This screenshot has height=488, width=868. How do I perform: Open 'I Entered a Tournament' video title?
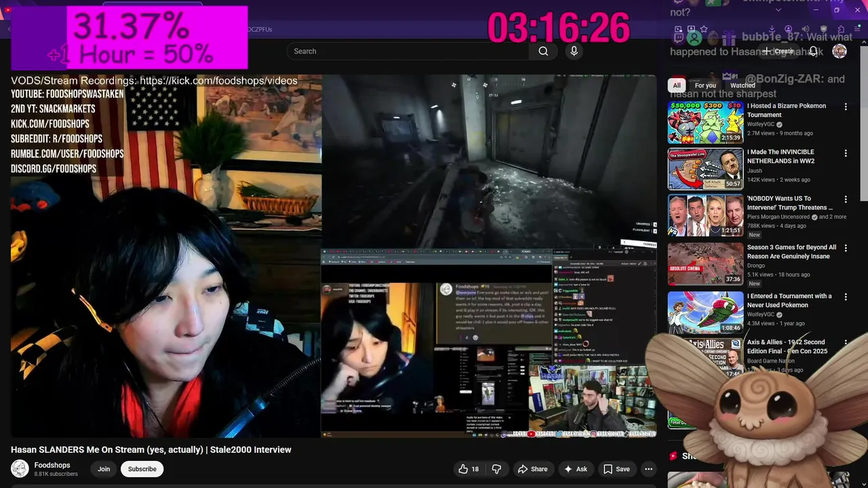(x=789, y=300)
